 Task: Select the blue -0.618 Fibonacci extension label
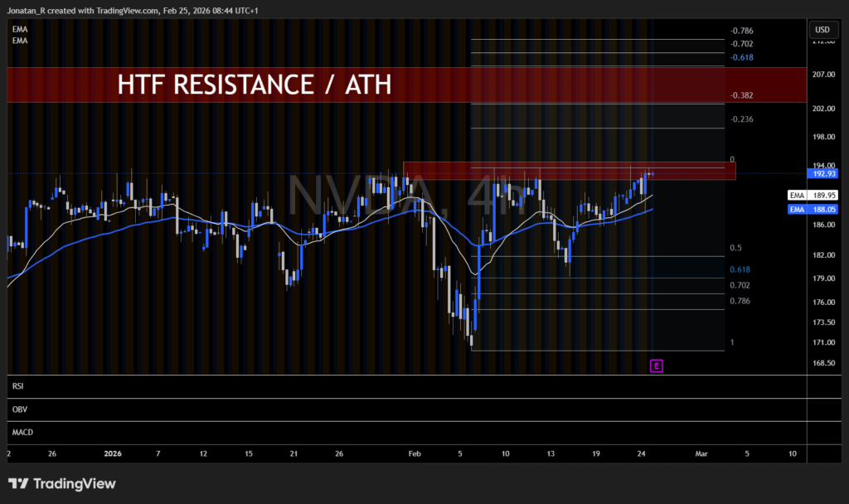point(741,57)
